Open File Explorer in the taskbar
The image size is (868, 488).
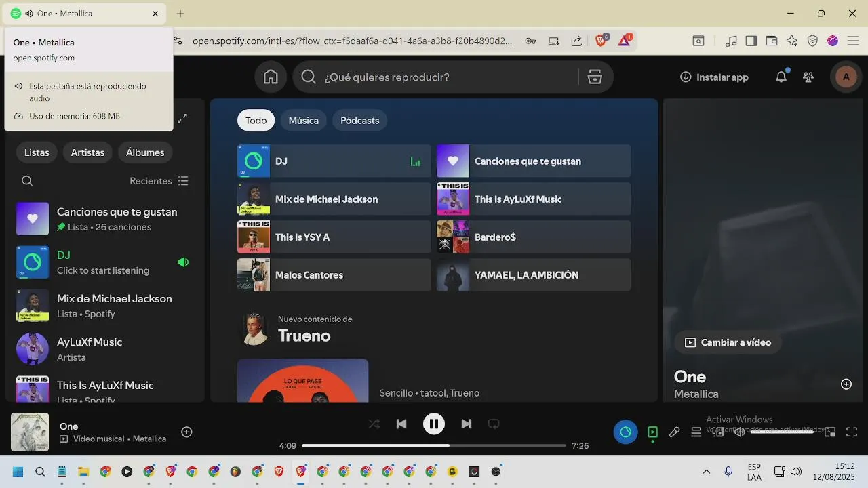coord(83,472)
